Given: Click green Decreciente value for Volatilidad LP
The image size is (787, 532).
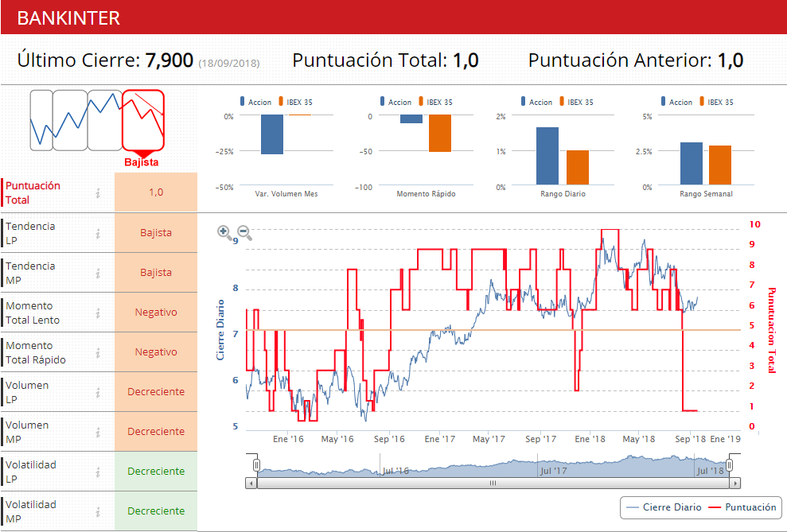Looking at the screenshot, I should coord(156,472).
